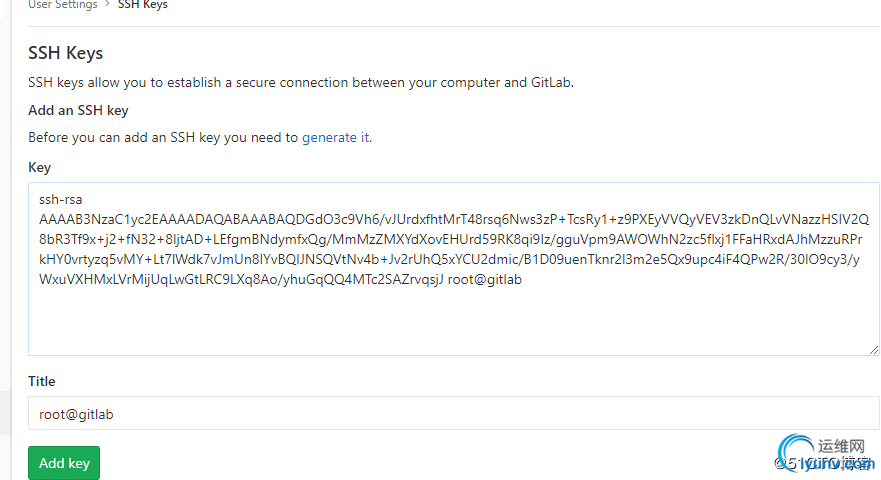The height and width of the screenshot is (480, 881).
Task: Select the SSH Keys breadcrumb item
Action: click(x=143, y=4)
